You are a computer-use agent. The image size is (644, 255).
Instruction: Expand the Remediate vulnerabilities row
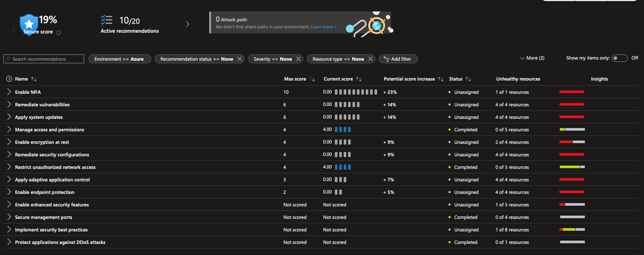point(9,105)
